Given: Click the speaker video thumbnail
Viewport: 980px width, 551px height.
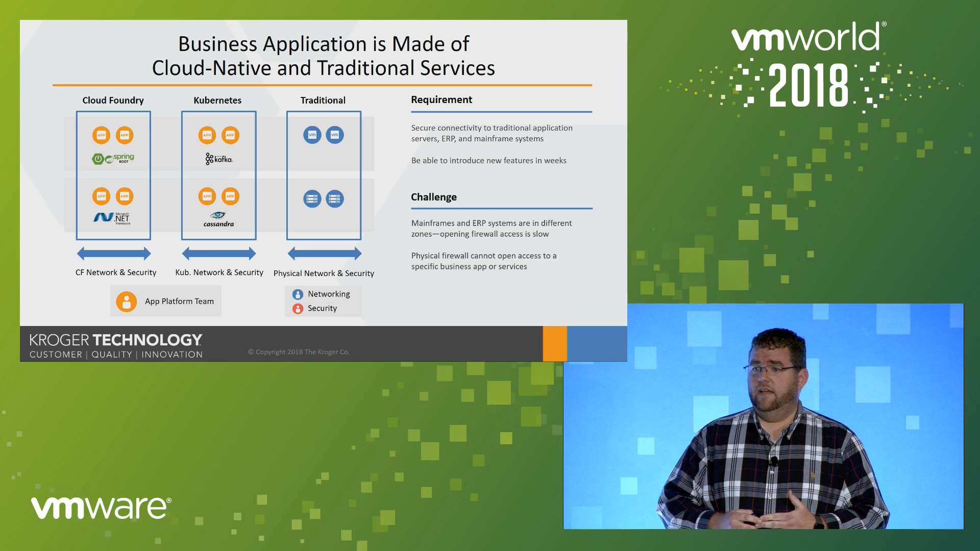Looking at the screenshot, I should (x=763, y=416).
